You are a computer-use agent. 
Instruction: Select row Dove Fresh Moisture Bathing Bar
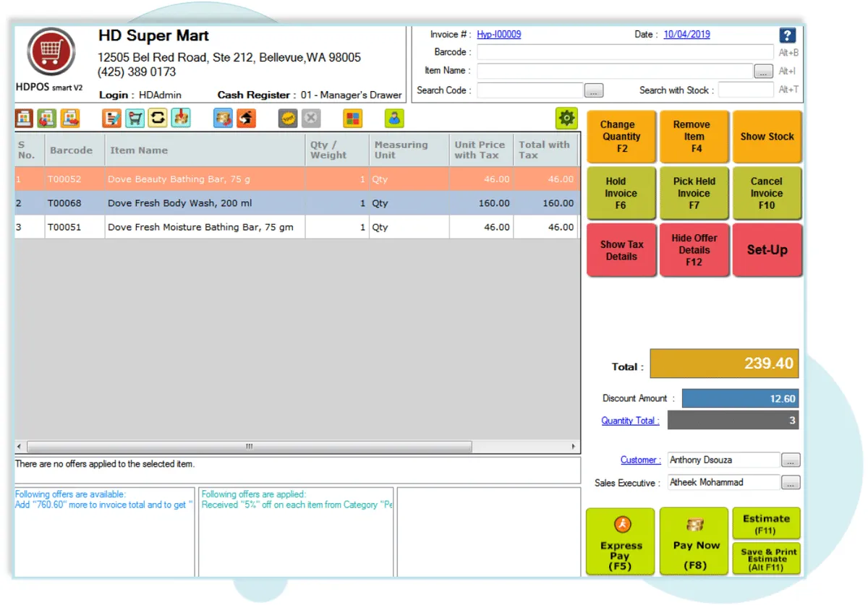pyautogui.click(x=297, y=227)
